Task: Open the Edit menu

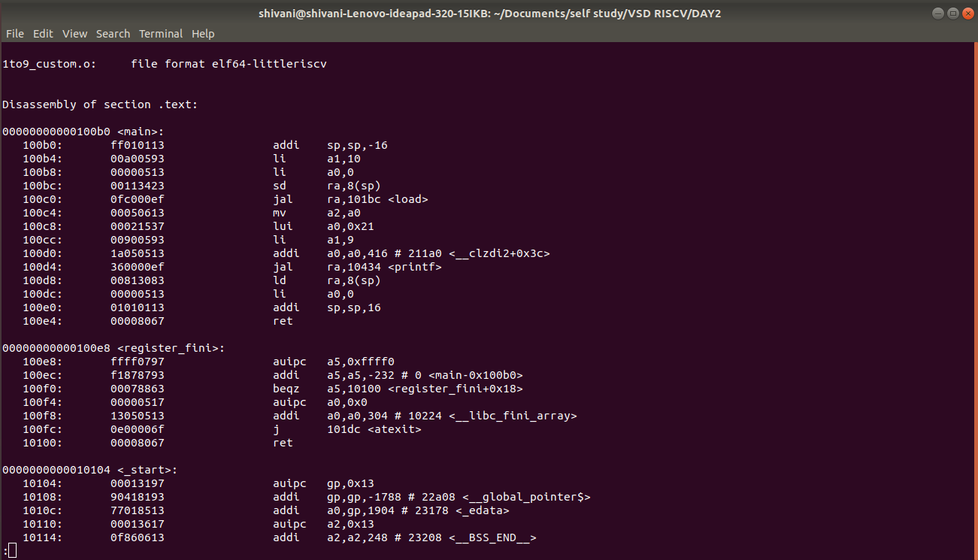Action: pos(43,34)
